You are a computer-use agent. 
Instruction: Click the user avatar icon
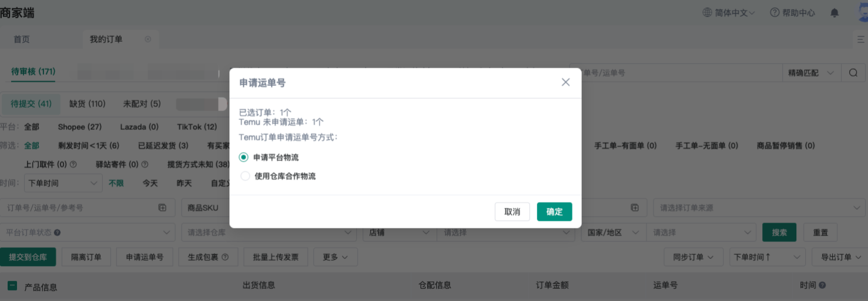point(863,11)
